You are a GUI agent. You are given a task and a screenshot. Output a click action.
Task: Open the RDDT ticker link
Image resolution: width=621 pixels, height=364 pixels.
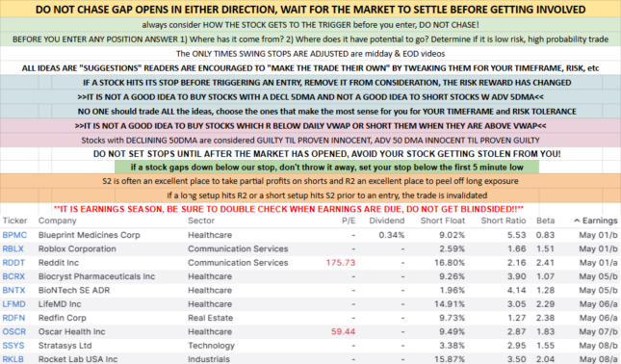[x=13, y=263]
